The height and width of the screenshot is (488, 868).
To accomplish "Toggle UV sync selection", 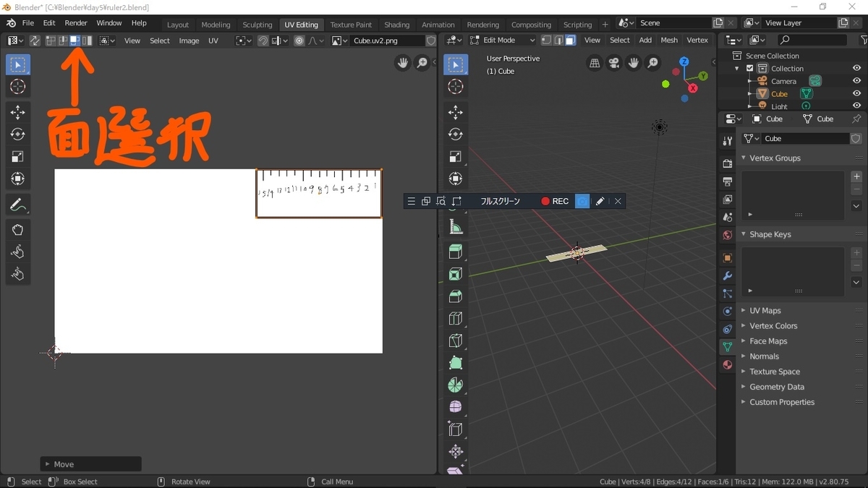I will coord(34,40).
